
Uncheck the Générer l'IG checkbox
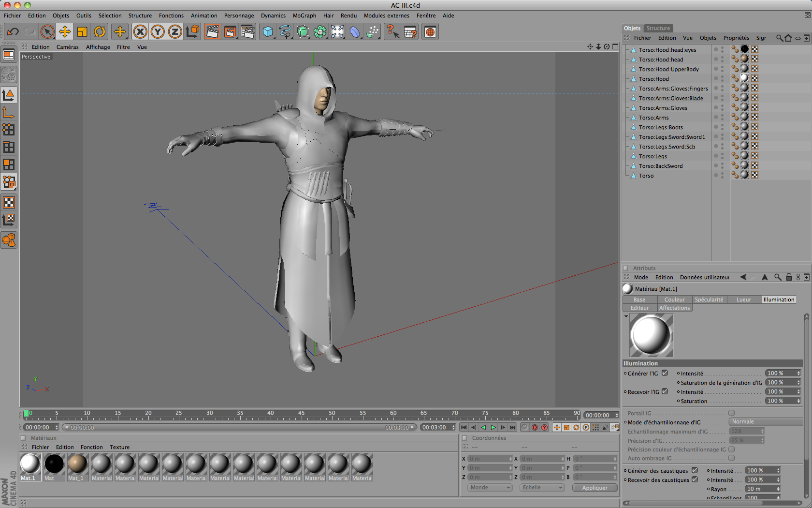[665, 373]
